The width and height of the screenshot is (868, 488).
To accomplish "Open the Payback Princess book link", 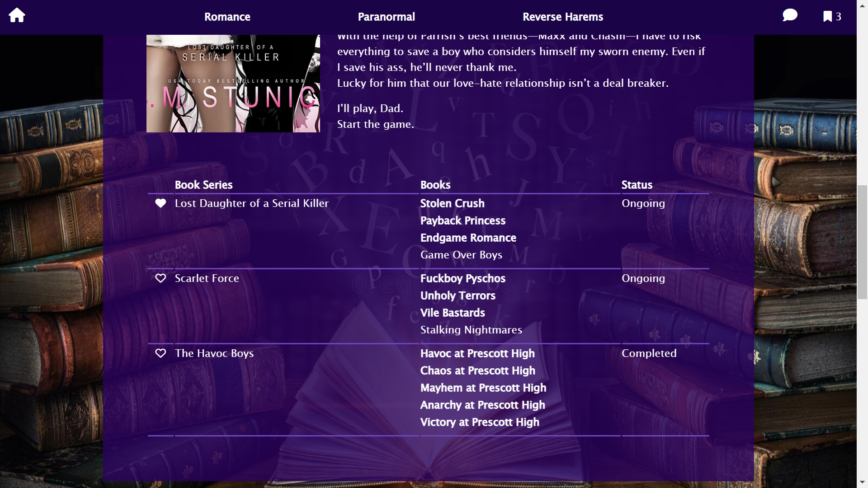I will coord(462,221).
